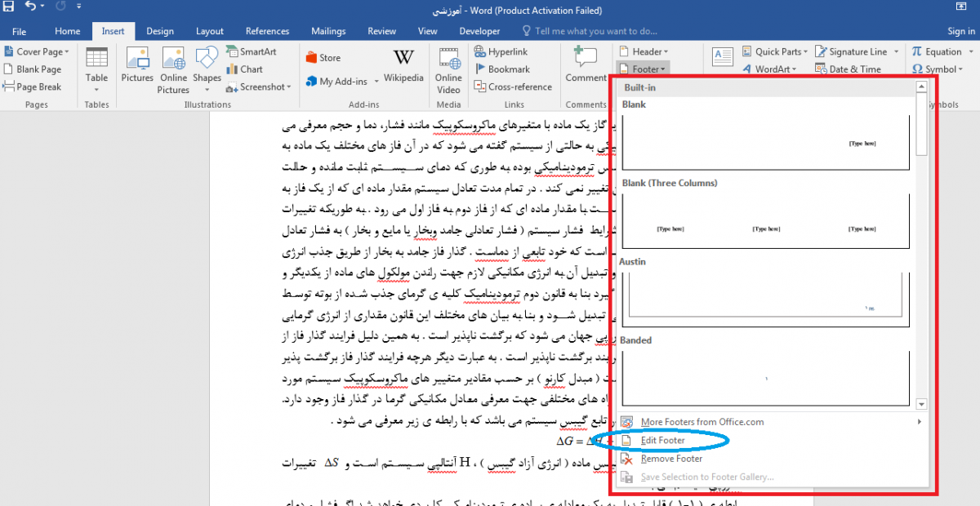Open the Online Video tool
980x506 pixels.
(x=448, y=69)
